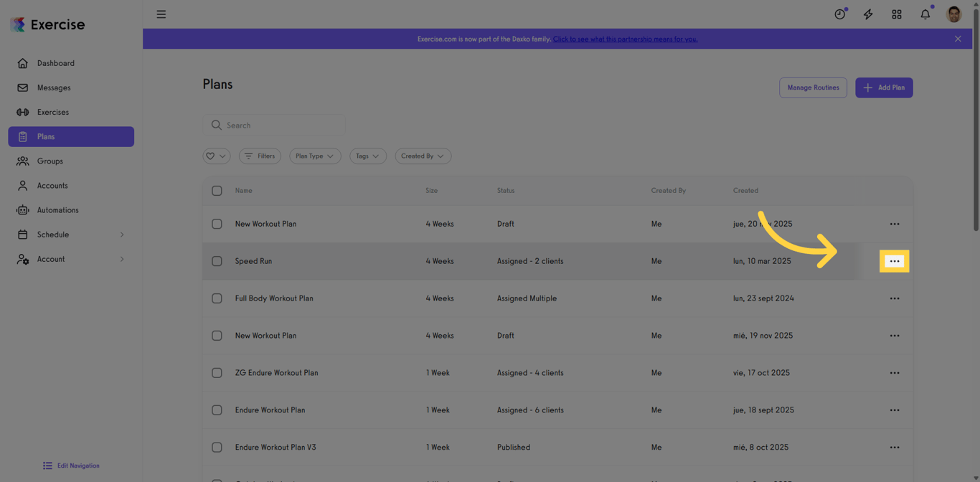This screenshot has width=980, height=482.
Task: Toggle the select-all checkbox in header
Action: point(217,191)
